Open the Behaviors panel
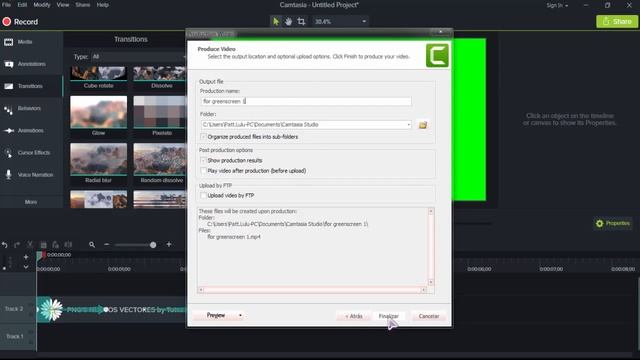Viewport: 640px width, 360px height. click(31, 109)
